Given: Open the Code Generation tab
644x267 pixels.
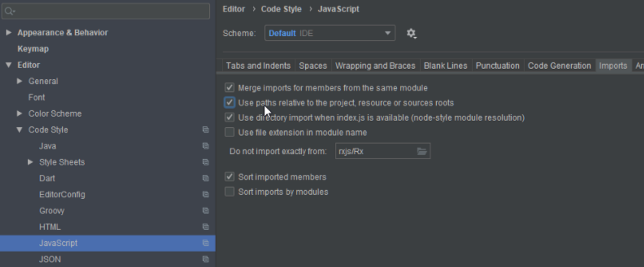Looking at the screenshot, I should point(559,65).
